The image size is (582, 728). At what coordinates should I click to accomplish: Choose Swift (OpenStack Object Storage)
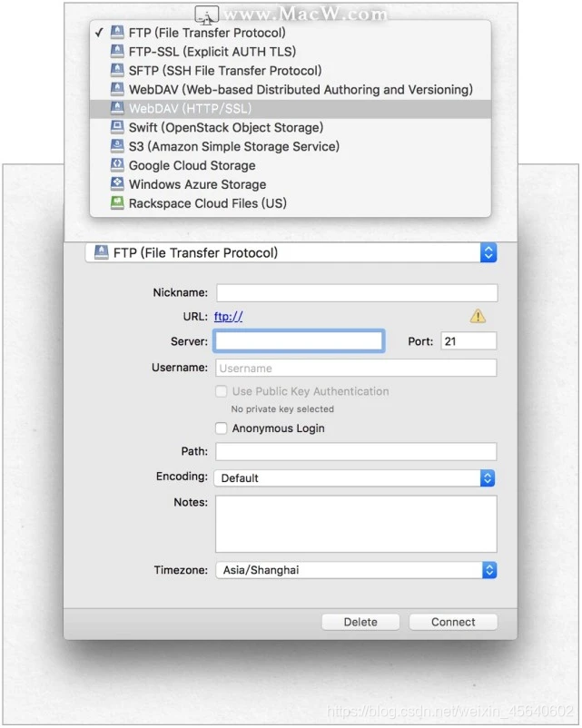tap(291, 127)
